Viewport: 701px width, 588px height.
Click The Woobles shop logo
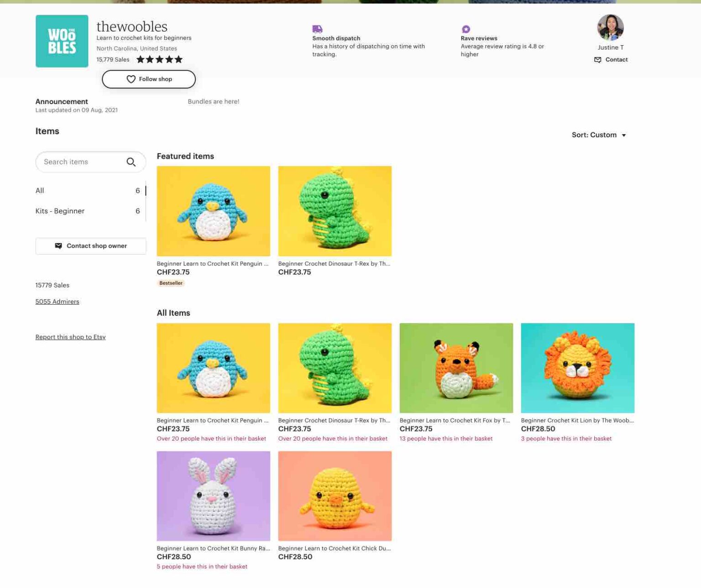coord(62,41)
